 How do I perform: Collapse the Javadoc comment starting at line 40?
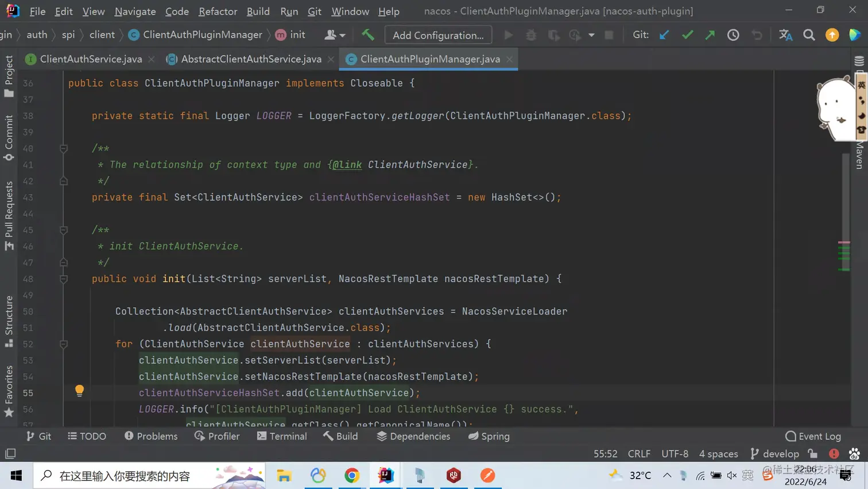tap(64, 149)
